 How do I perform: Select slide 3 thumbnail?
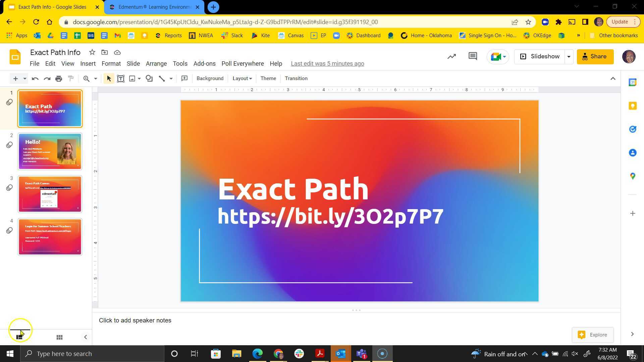[x=50, y=194]
